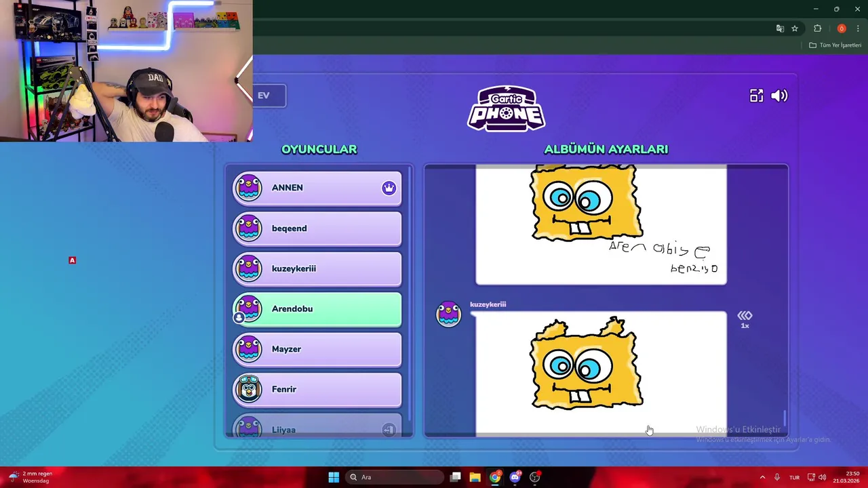Click kuzeykeriii's avatar beside the album drawing
Image resolution: width=868 pixels, height=488 pixels.
[x=448, y=314]
